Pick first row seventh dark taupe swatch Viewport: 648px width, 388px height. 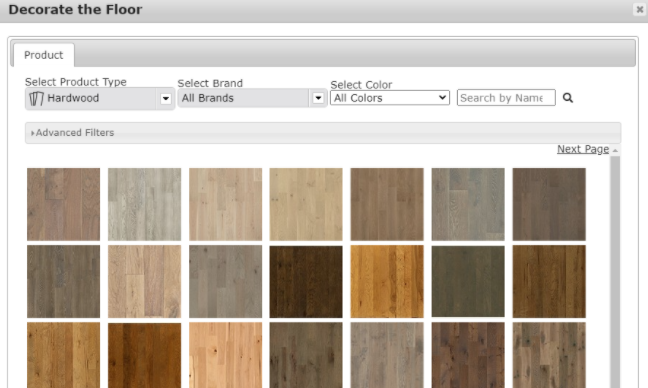549,204
